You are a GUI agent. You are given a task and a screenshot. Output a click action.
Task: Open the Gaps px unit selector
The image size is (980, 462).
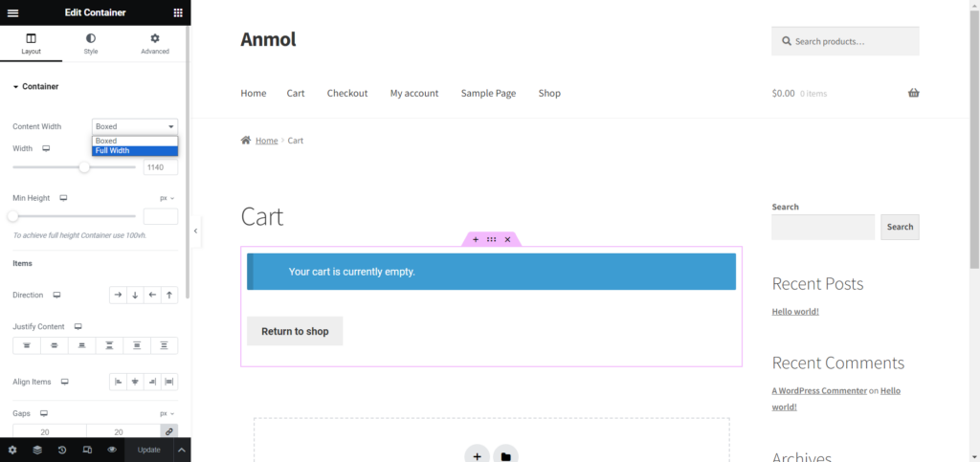(x=167, y=413)
